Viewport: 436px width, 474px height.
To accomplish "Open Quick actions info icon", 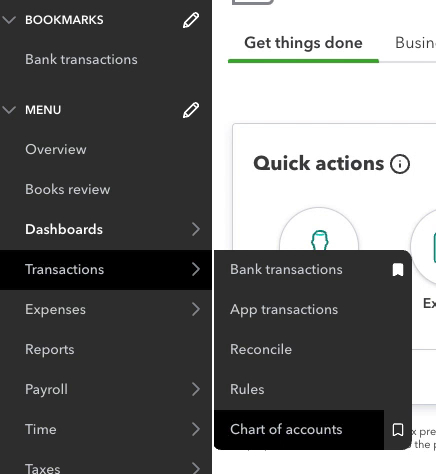I will (400, 164).
